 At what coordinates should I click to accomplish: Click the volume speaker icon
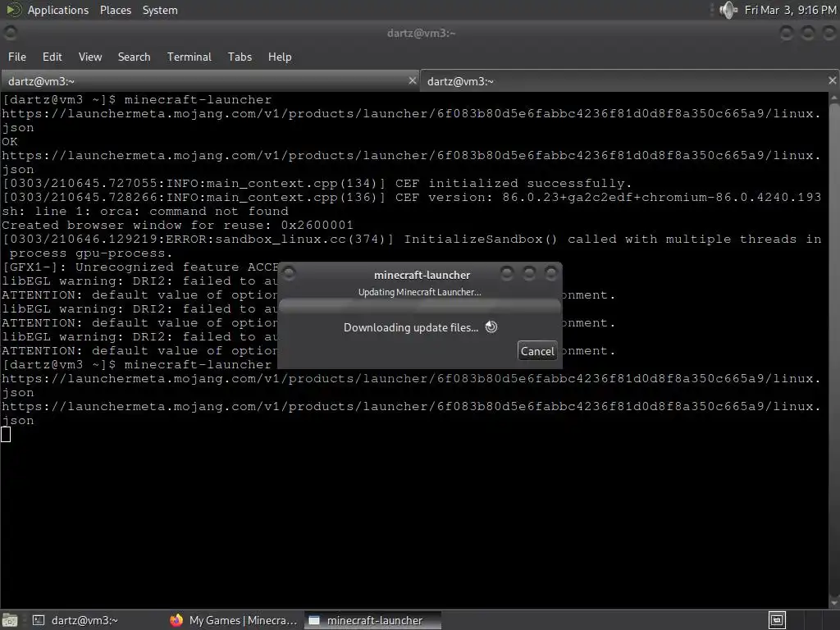(728, 10)
